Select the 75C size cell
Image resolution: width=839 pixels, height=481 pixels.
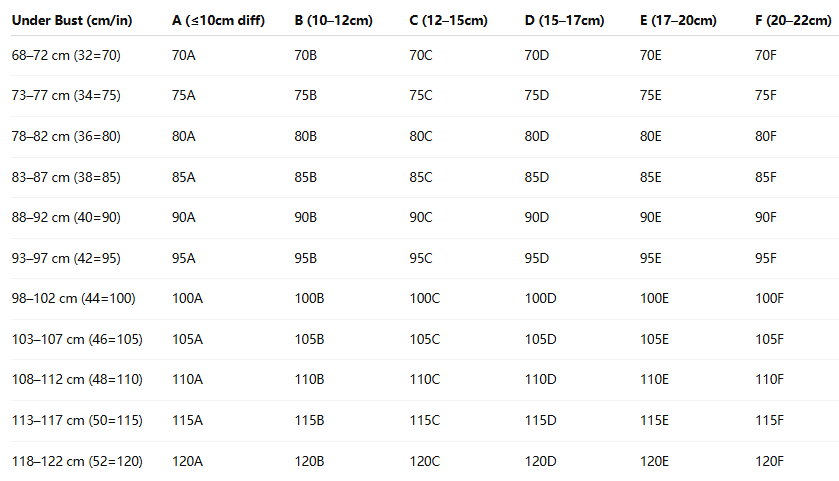421,96
